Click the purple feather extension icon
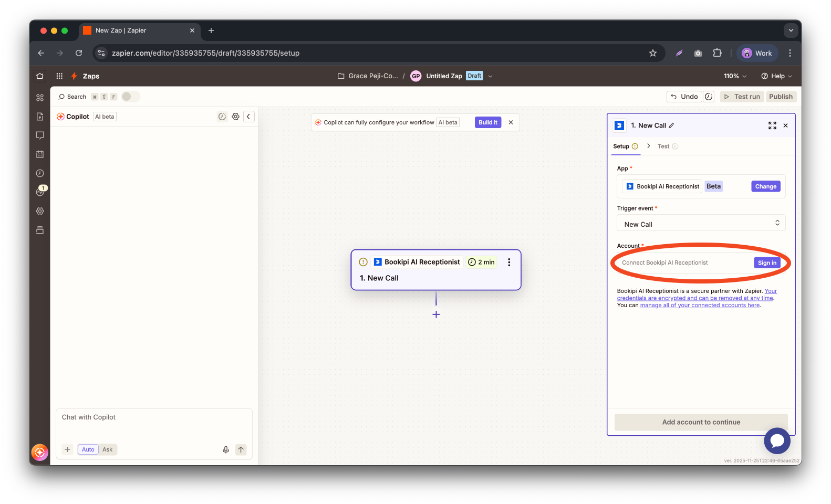 tap(679, 53)
